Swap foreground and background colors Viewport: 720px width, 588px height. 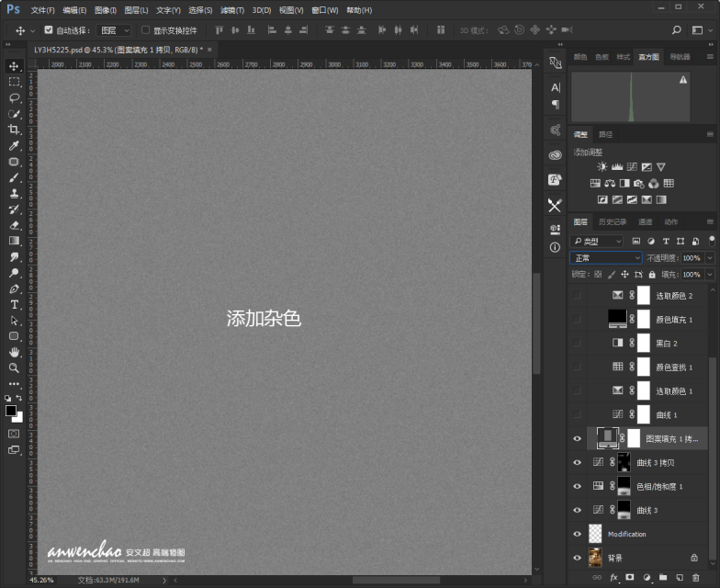[18, 398]
